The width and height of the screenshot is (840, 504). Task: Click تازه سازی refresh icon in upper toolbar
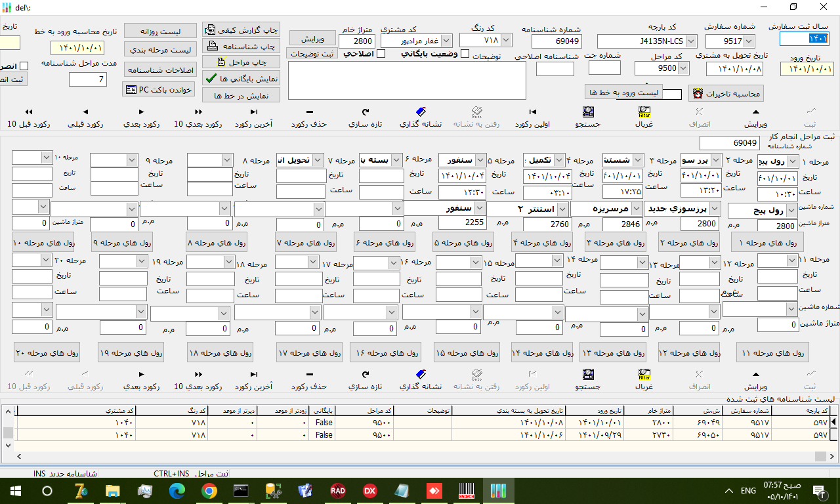tap(365, 112)
